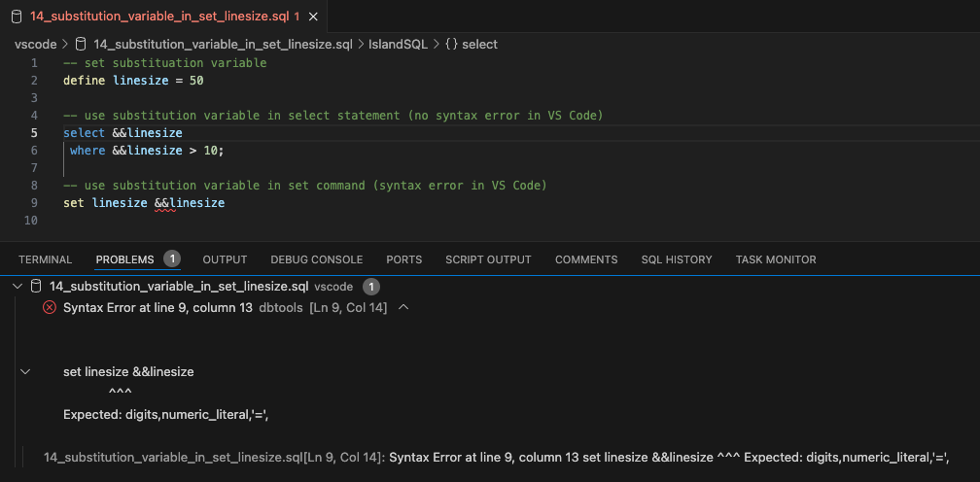Click the SQL file icon in the breadcrumb
This screenshot has width=980, height=482.
pos(81,44)
